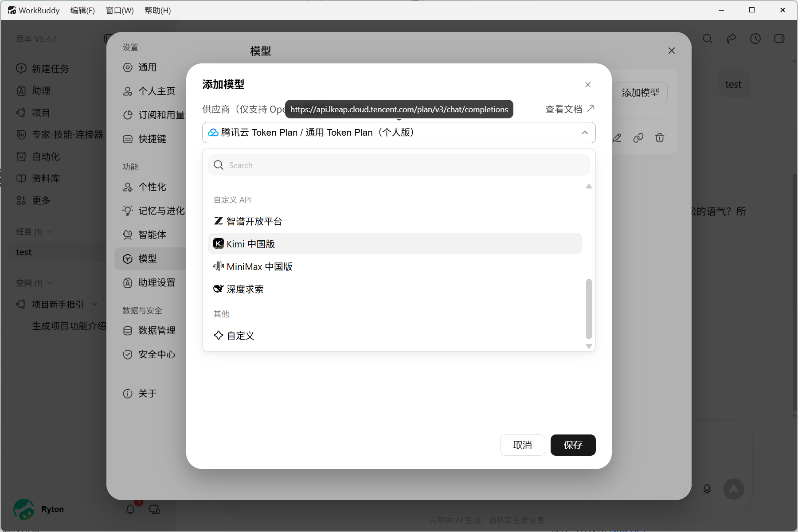Open 生成项目功能介绍 item in sidebar
Image resolution: width=798 pixels, height=532 pixels.
(x=69, y=326)
